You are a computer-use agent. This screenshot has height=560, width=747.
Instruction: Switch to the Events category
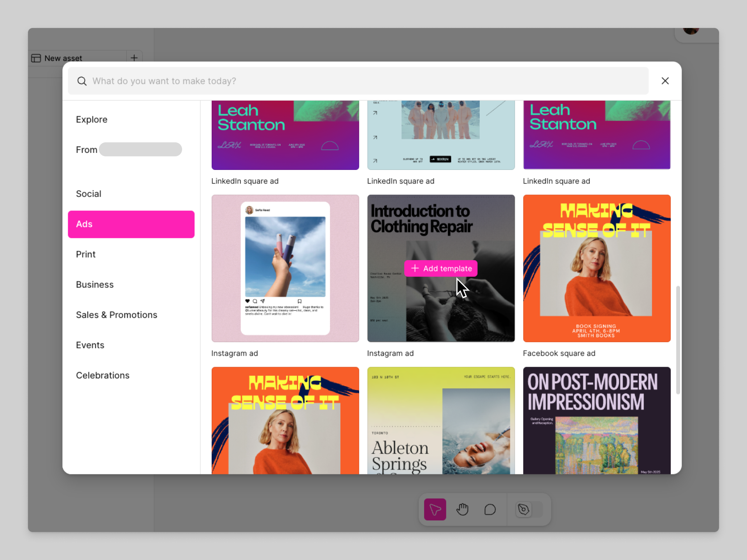(131, 345)
